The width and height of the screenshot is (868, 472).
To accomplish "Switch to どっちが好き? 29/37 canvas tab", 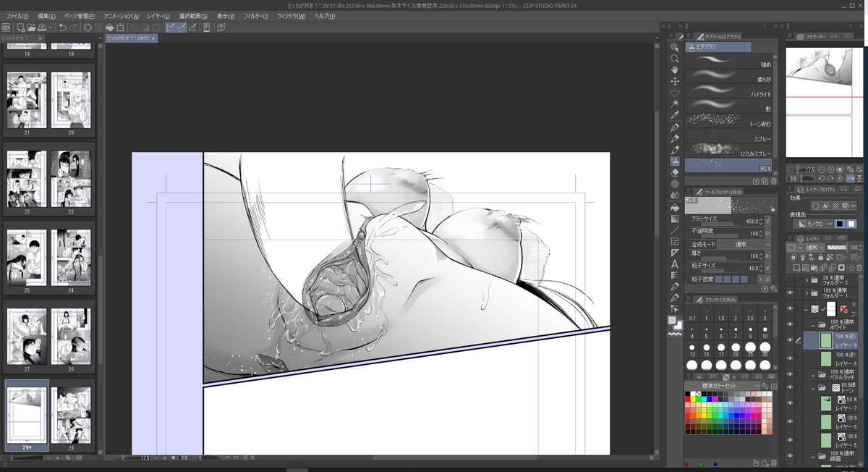I will pos(130,38).
